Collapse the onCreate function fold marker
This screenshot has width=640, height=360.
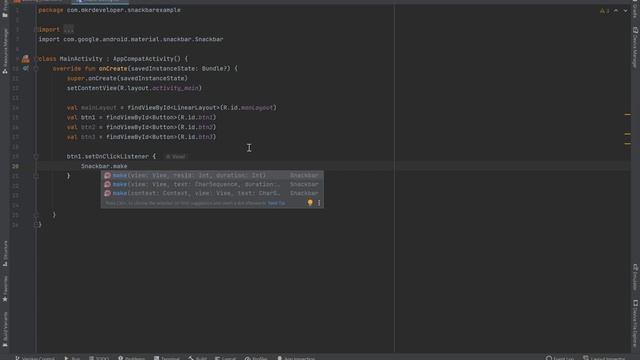pos(36,69)
